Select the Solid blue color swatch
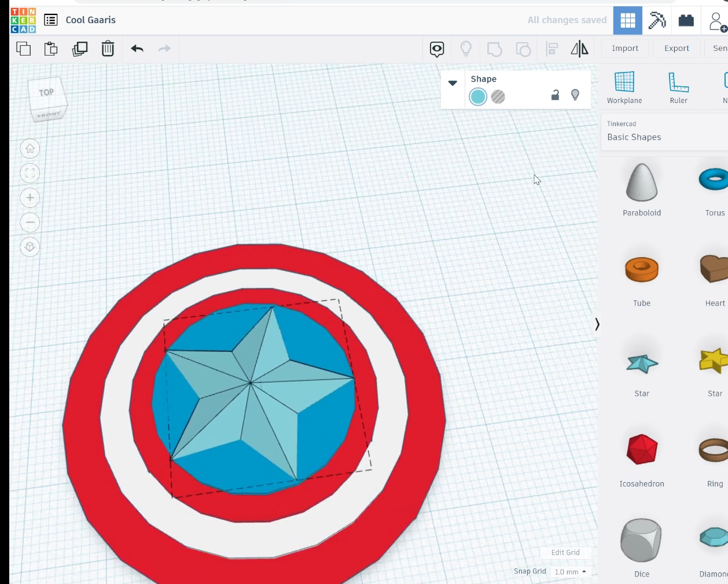This screenshot has height=584, width=728. pyautogui.click(x=478, y=97)
